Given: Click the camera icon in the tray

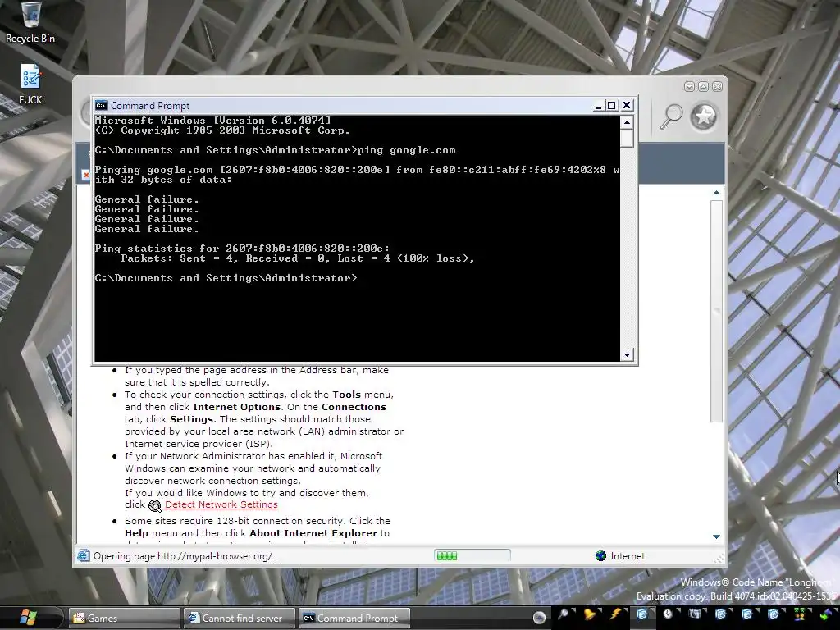Looking at the screenshot, I should click(x=694, y=614).
